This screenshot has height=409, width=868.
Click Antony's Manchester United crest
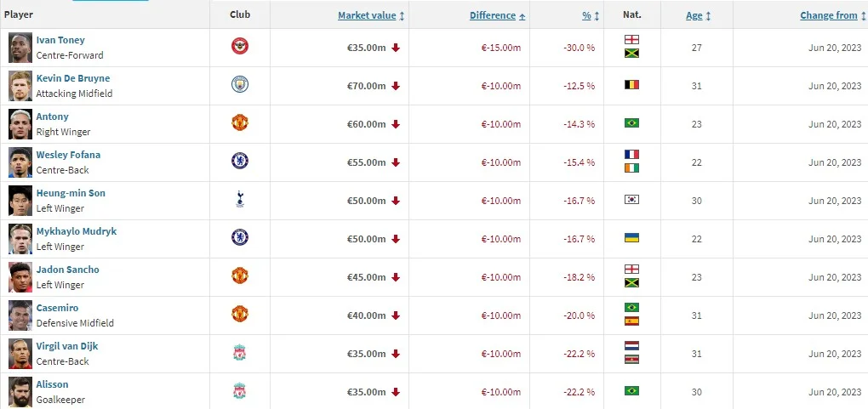tap(240, 123)
